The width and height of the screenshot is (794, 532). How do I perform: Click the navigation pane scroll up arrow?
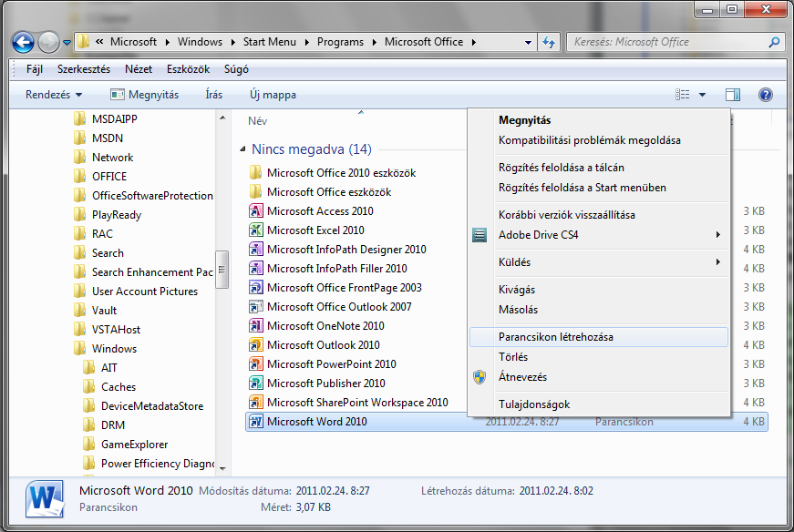pyautogui.click(x=222, y=118)
